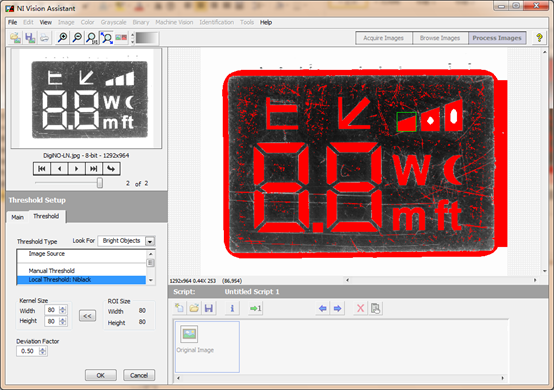Click the edit step icon next to the red X
This screenshot has width=554, height=390.
(x=375, y=308)
